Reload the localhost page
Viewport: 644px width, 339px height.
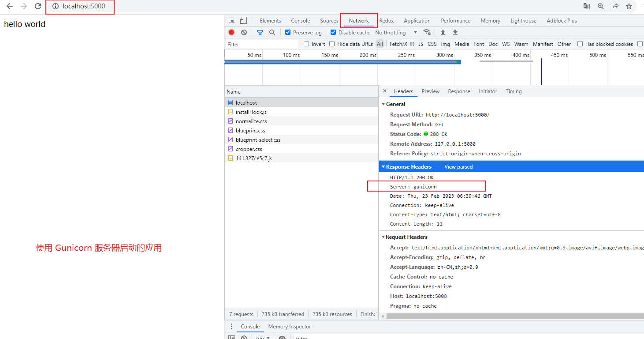tap(38, 6)
